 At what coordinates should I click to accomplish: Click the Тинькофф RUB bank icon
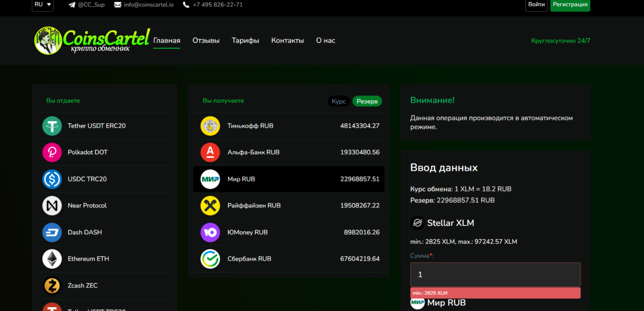click(210, 126)
